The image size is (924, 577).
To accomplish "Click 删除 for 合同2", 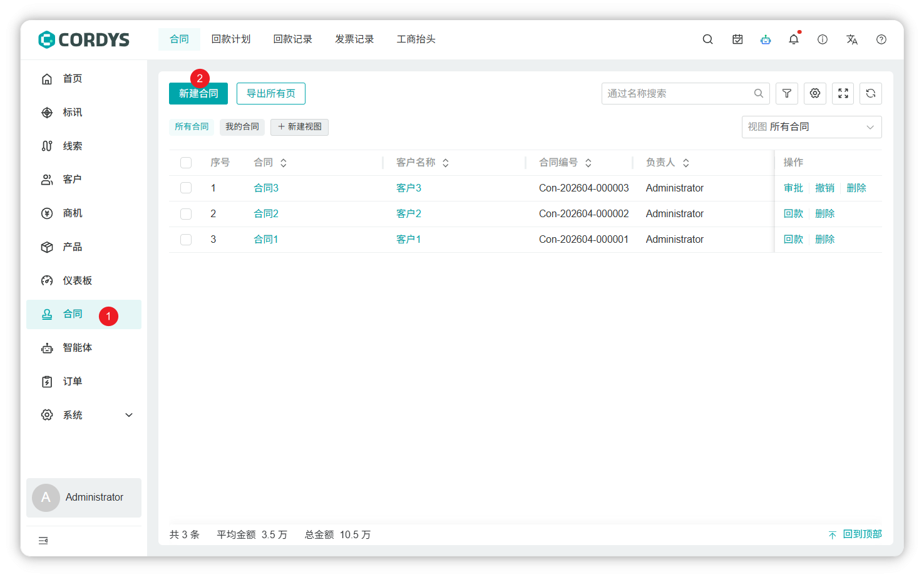I will point(825,214).
